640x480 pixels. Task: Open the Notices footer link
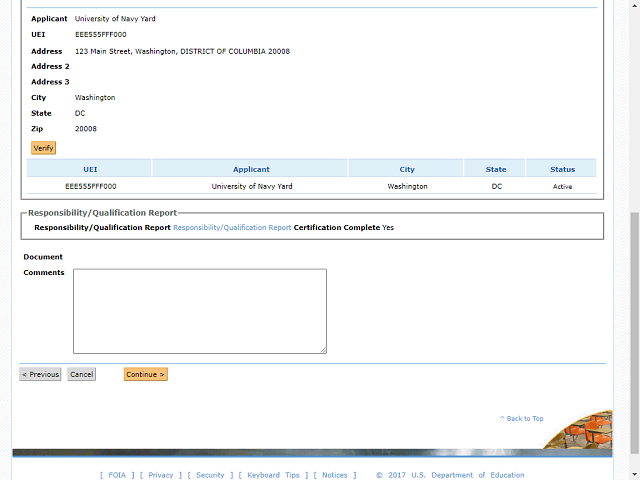pos(334,475)
